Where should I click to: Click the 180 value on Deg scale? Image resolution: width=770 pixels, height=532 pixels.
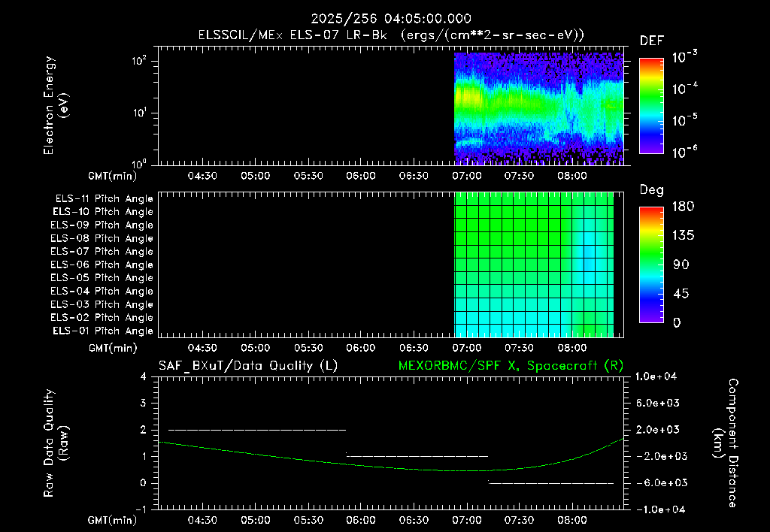coord(683,207)
